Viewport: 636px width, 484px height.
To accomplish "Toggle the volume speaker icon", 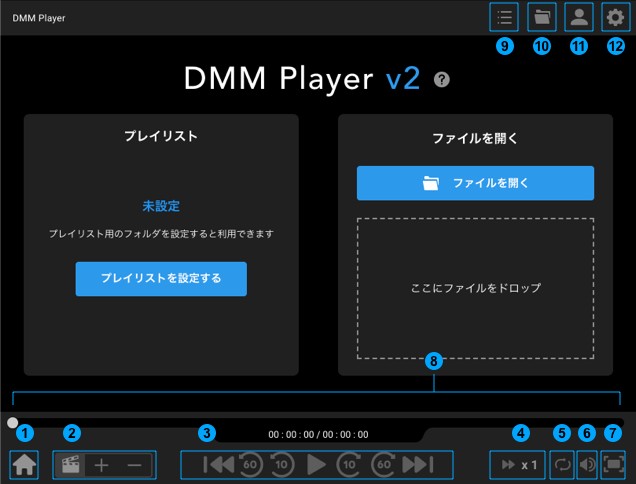I will pos(587,465).
